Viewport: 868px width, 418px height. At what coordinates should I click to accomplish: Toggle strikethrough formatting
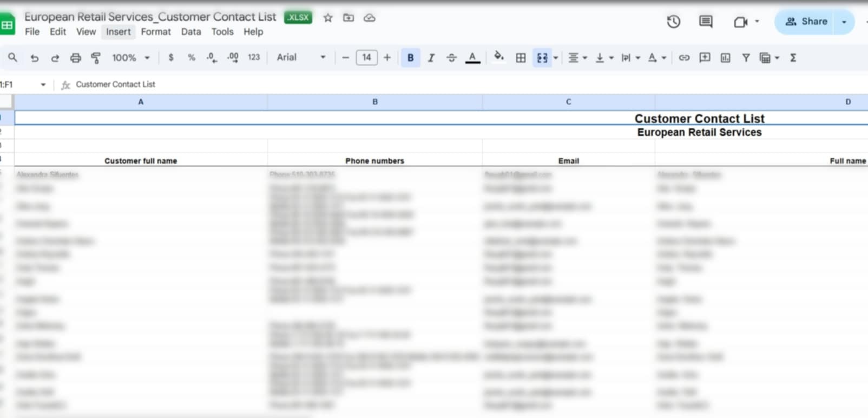(x=451, y=57)
